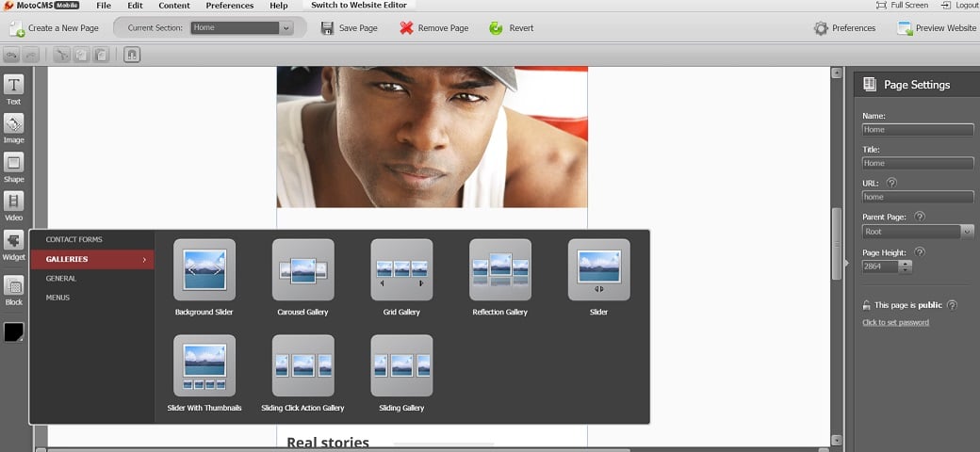Select Contact Forms widget category
The width and height of the screenshot is (980, 452).
(x=74, y=239)
